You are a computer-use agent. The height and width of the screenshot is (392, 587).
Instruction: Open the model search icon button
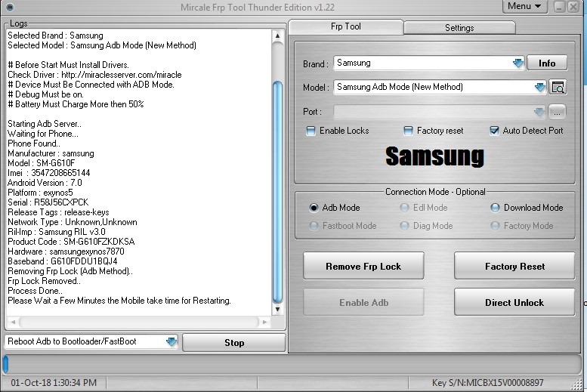coord(558,87)
